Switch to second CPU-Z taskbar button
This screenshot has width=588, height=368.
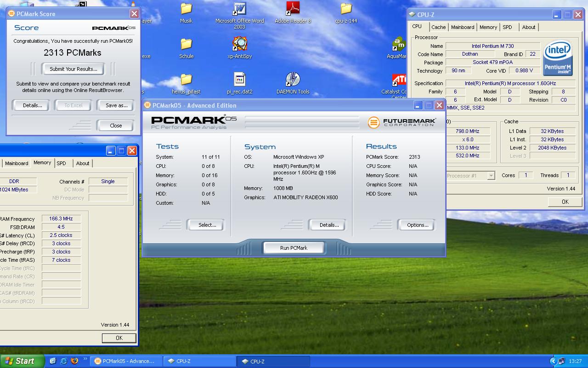pos(273,361)
